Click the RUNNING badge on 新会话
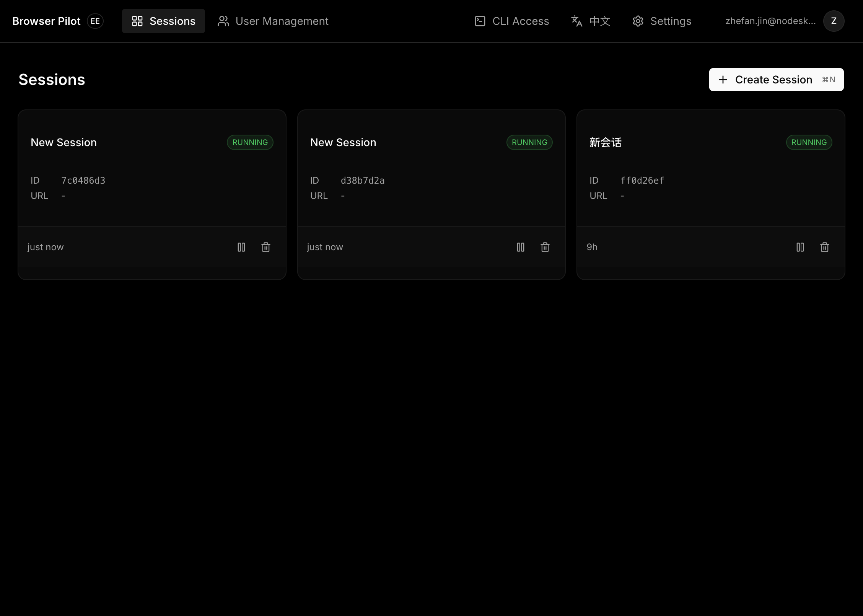Image resolution: width=863 pixels, height=616 pixels. pos(809,142)
